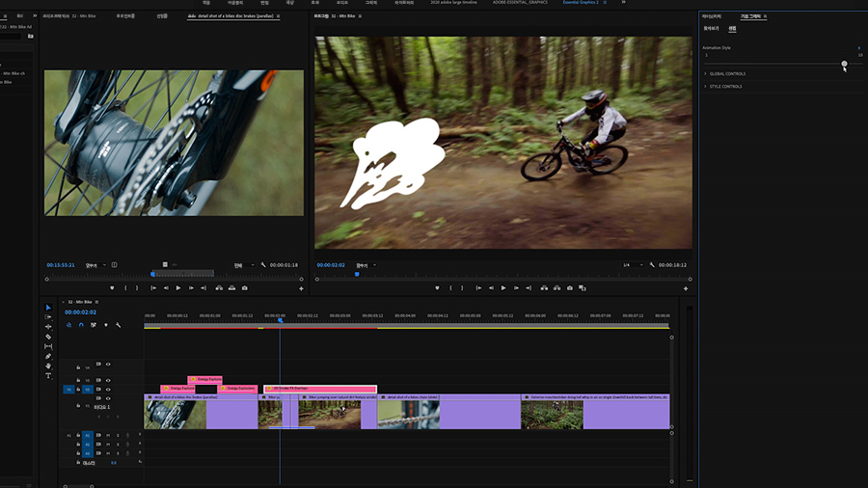The height and width of the screenshot is (488, 868).
Task: Open Program monitor zoom level dropdown
Action: point(366,265)
